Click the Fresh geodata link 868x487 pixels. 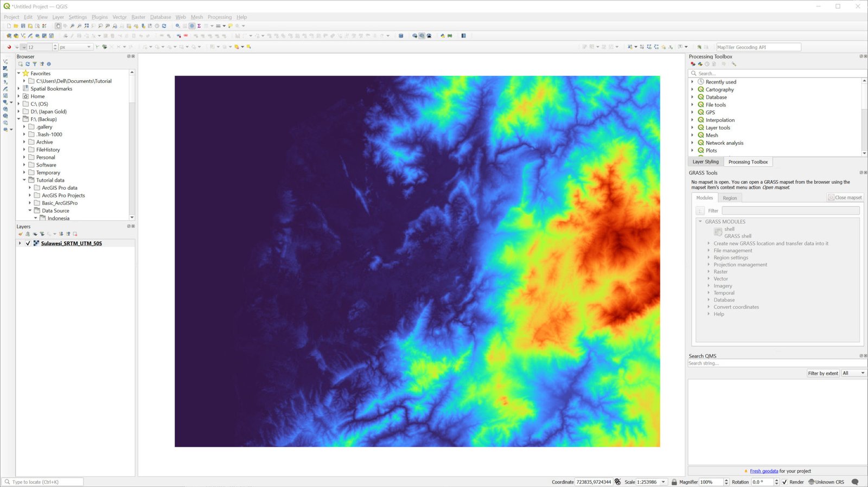coord(764,471)
